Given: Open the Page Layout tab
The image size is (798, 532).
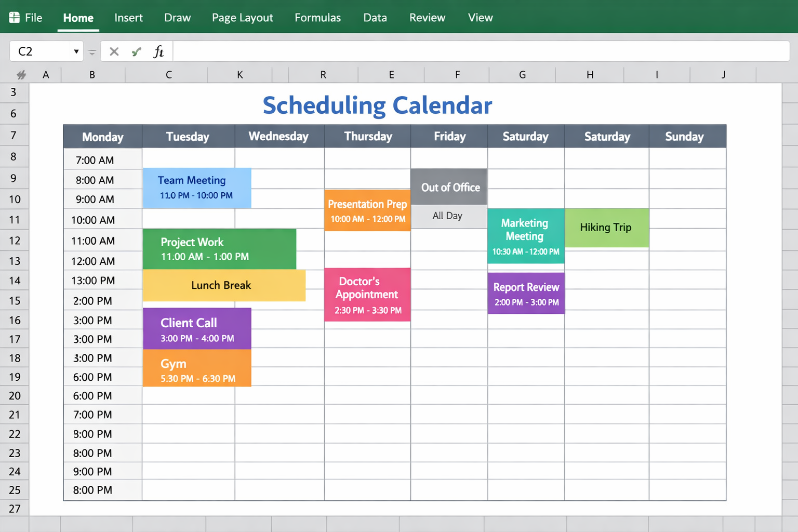Looking at the screenshot, I should click(242, 18).
